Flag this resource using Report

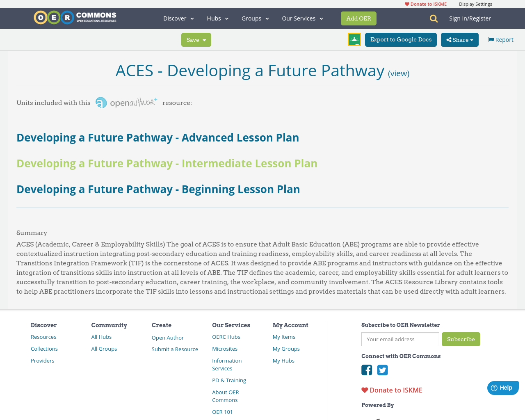[500, 39]
